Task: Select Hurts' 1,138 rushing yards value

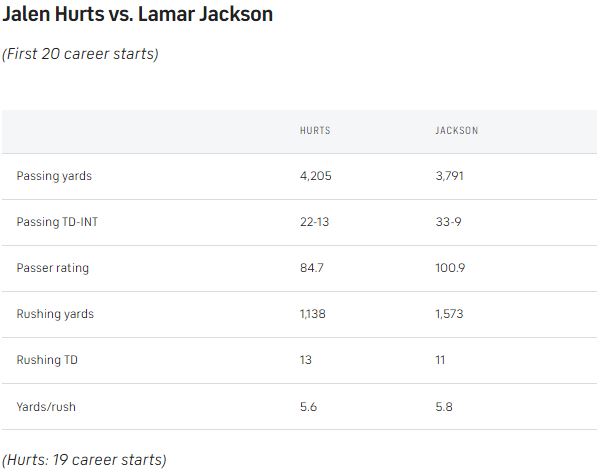Action: [x=312, y=314]
